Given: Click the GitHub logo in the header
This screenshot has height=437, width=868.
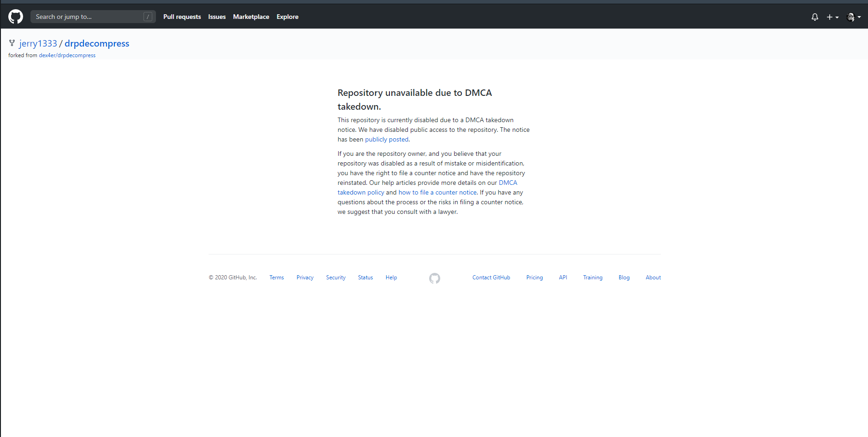Looking at the screenshot, I should [x=15, y=16].
